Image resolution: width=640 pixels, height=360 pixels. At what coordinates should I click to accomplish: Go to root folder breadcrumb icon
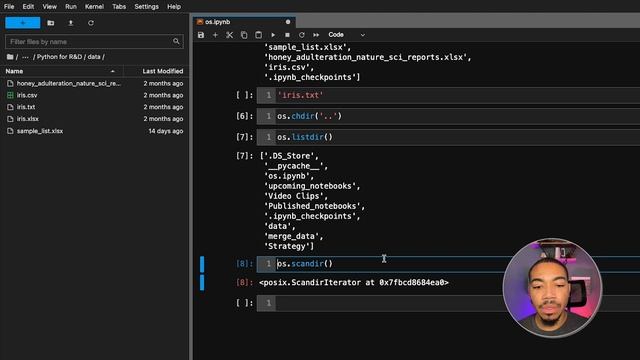pos(10,57)
